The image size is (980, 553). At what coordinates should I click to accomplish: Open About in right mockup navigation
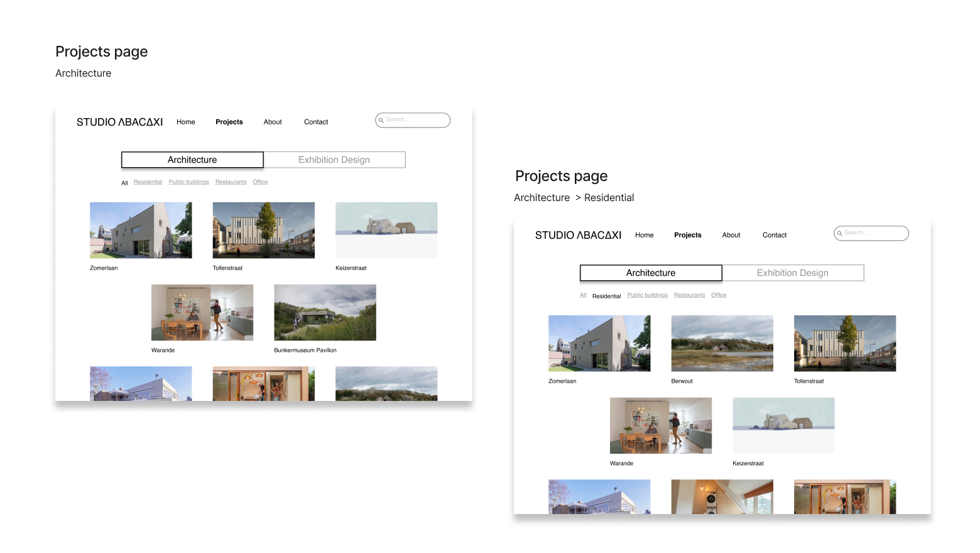click(x=731, y=235)
